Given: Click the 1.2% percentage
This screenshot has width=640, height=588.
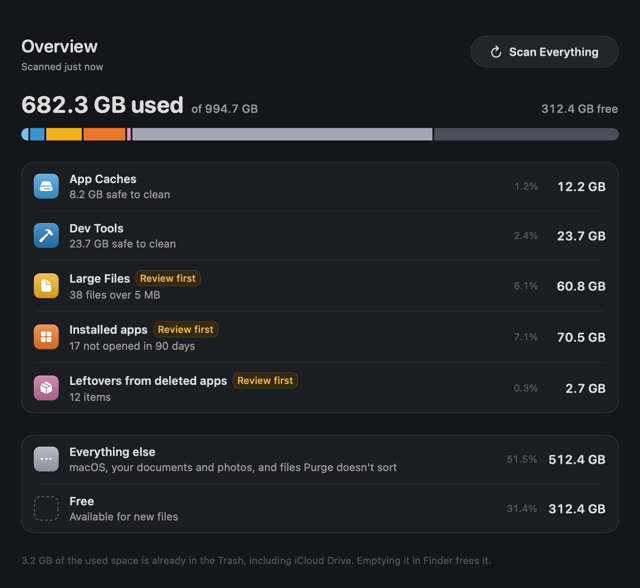Looking at the screenshot, I should pos(526,187).
